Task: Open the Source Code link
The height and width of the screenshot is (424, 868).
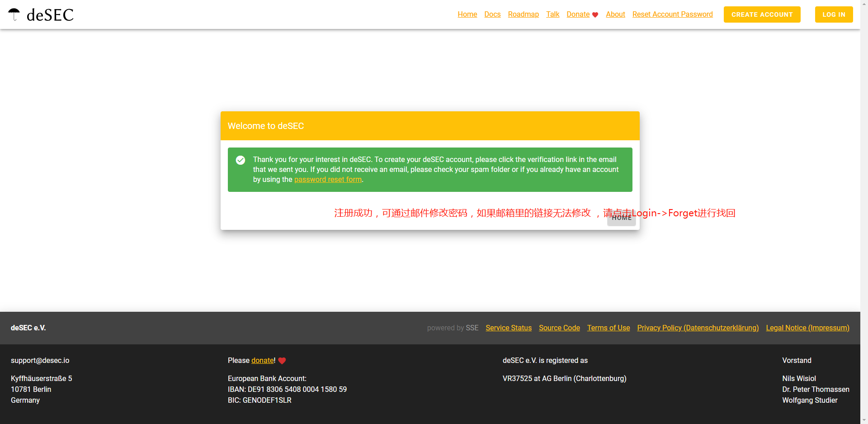Action: click(x=559, y=328)
